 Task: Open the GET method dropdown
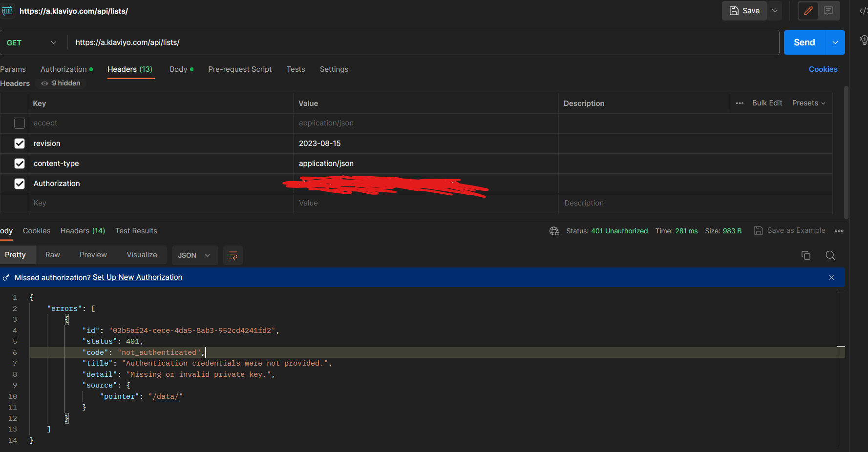click(32, 42)
